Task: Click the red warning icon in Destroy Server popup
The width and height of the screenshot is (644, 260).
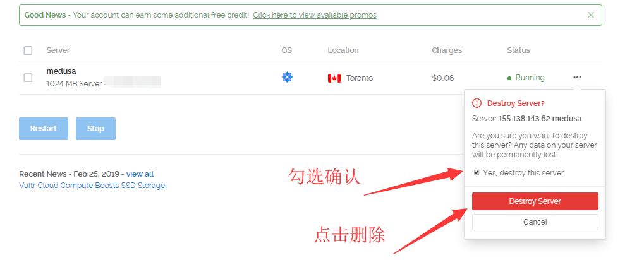Action: pyautogui.click(x=477, y=103)
